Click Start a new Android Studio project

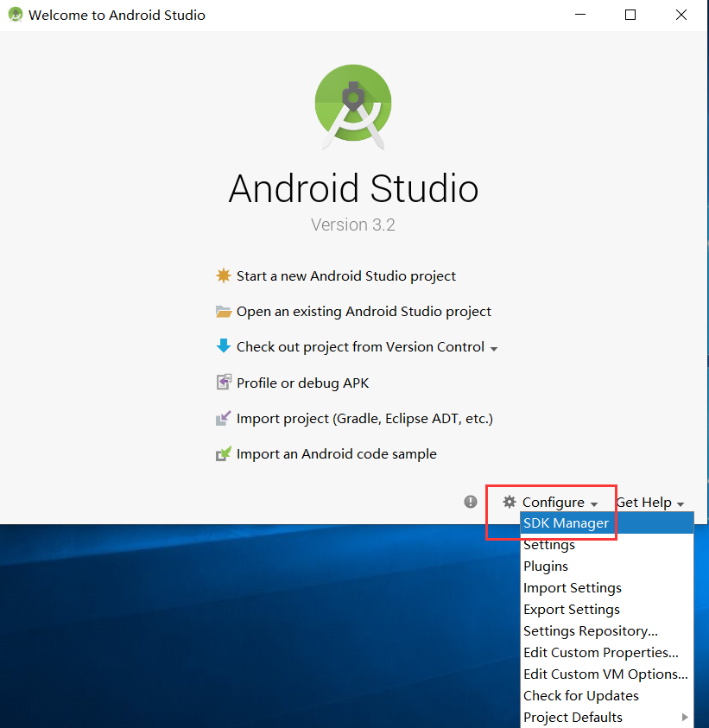tap(345, 275)
